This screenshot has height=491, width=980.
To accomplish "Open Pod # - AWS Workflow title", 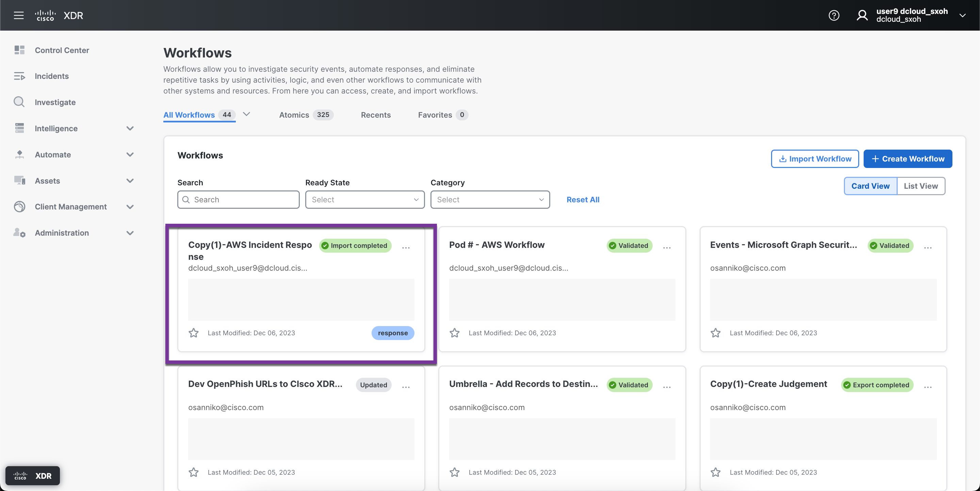I will pyautogui.click(x=497, y=245).
